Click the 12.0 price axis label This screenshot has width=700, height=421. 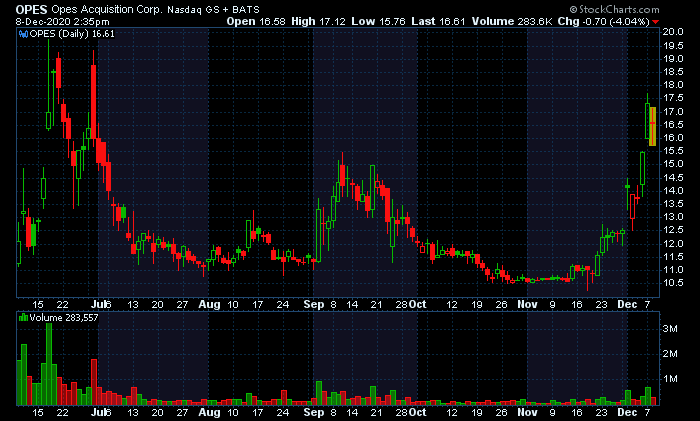[673, 244]
